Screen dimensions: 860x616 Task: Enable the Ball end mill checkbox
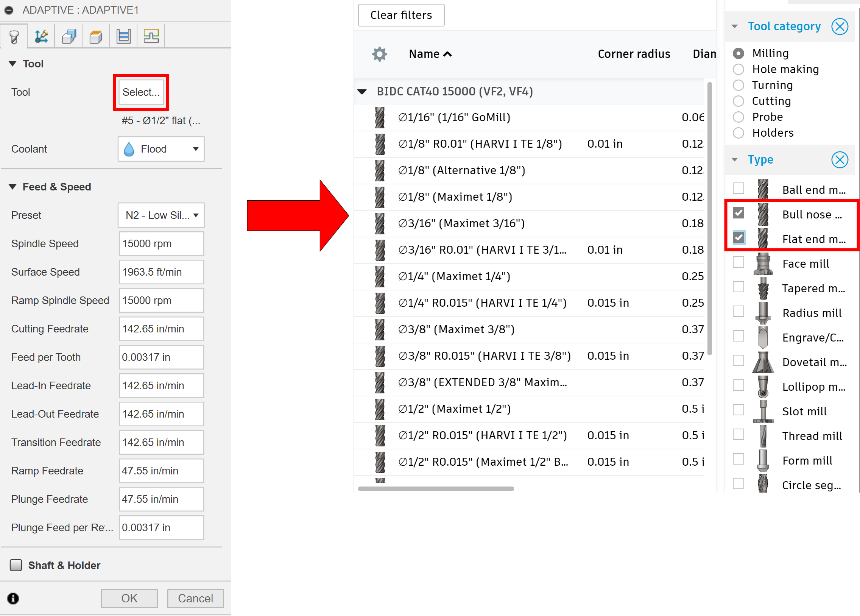pyautogui.click(x=738, y=189)
